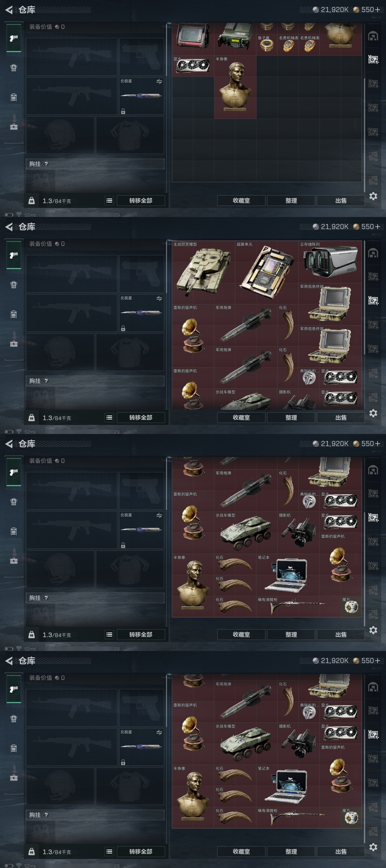This screenshot has height=868, width=386.
Task: Toggle the swap arrows on topmost 北极星 slot
Action: [159, 82]
